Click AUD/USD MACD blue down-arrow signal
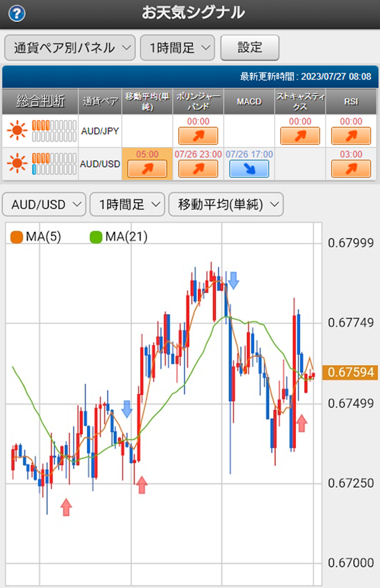Viewport: 380px width, 588px height. pyautogui.click(x=249, y=169)
